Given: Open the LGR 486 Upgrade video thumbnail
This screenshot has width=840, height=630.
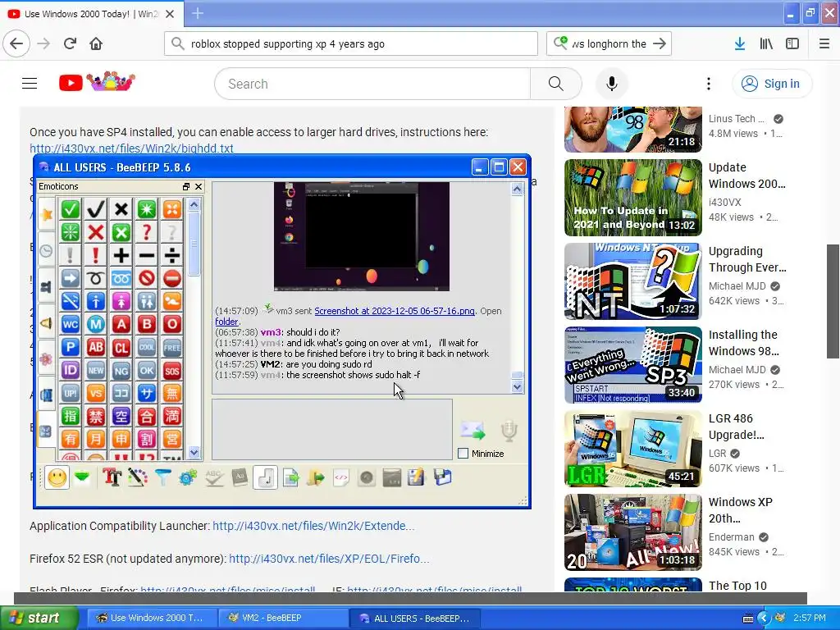Looking at the screenshot, I should click(633, 449).
